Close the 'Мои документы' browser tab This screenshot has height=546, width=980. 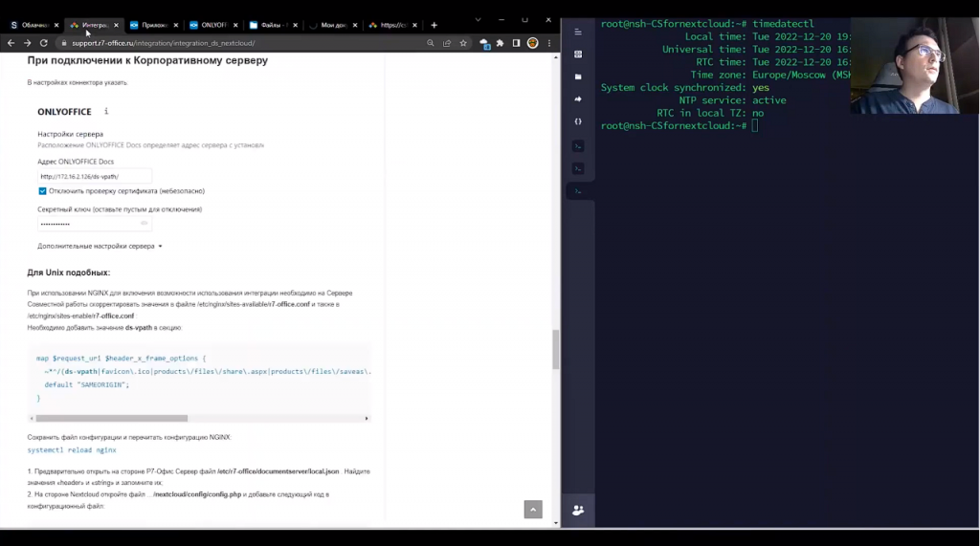355,25
